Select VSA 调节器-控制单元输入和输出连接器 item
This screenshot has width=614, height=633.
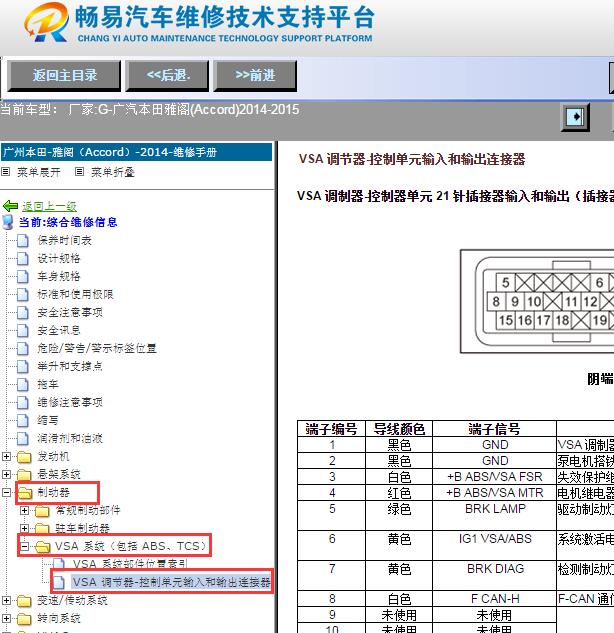171,582
